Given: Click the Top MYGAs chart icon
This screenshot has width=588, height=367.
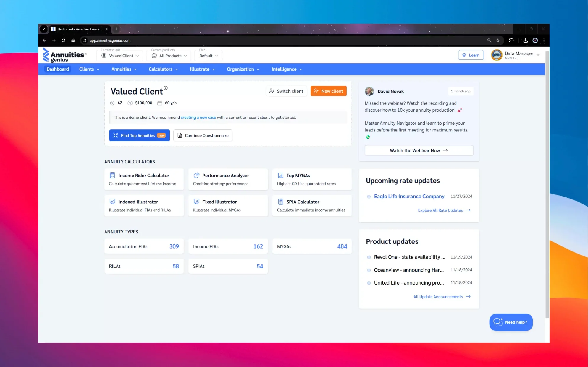Looking at the screenshot, I should click(281, 175).
